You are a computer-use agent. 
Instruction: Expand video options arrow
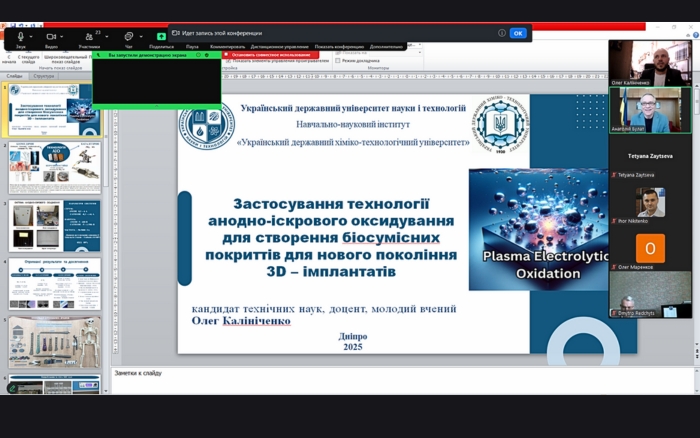click(x=63, y=37)
